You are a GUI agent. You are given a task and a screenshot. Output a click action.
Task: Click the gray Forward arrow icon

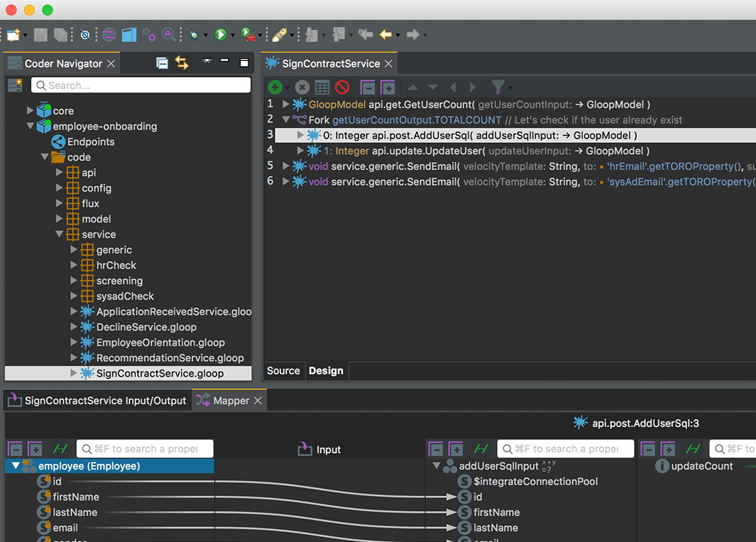[x=412, y=34]
